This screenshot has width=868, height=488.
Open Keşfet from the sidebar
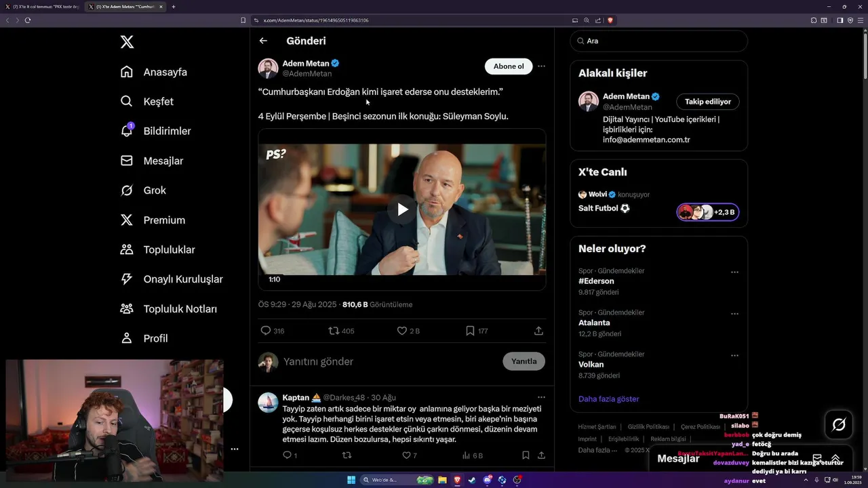point(146,102)
